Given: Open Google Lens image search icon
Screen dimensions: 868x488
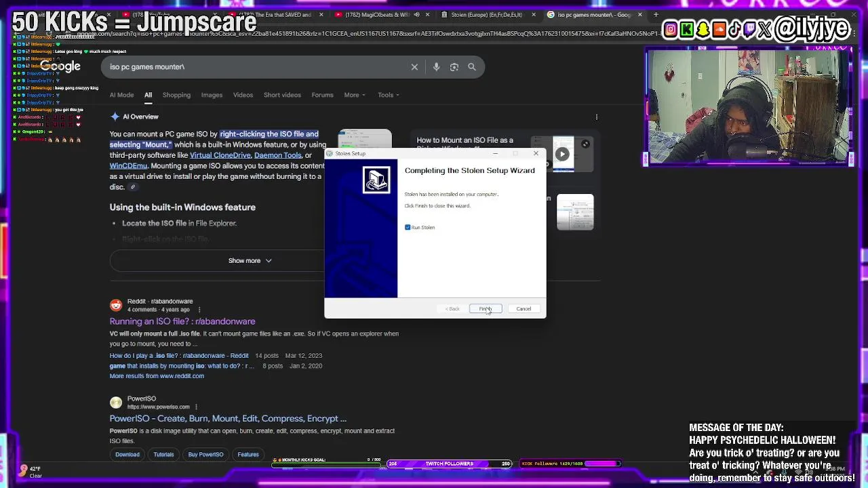Looking at the screenshot, I should 454,67.
